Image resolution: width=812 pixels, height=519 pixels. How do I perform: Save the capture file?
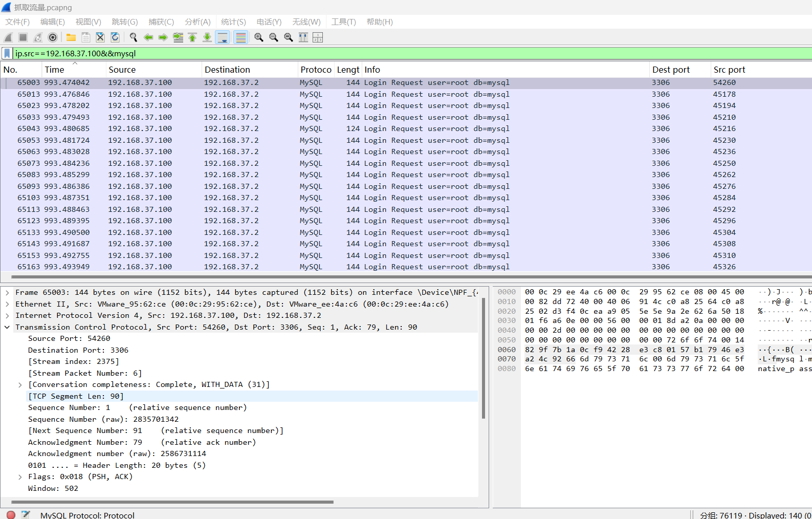pyautogui.click(x=86, y=37)
